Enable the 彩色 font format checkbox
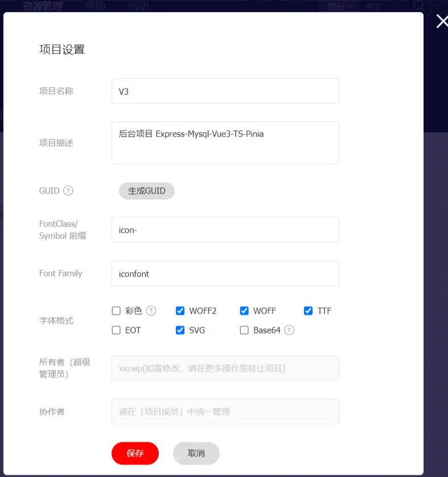 pos(116,311)
